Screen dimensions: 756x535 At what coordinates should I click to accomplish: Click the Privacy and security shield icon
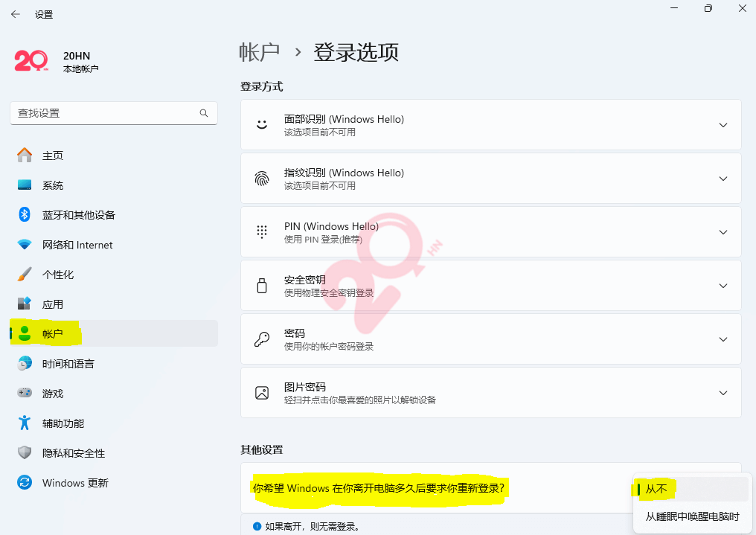(25, 453)
